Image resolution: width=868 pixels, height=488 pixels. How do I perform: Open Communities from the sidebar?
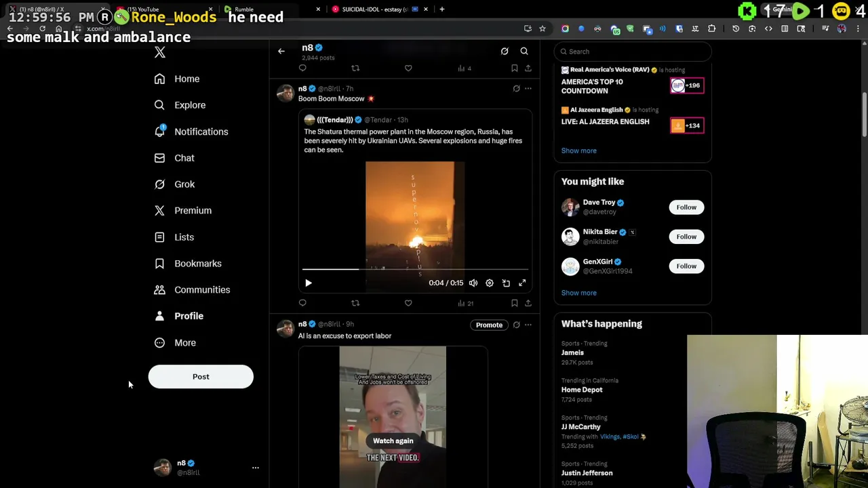click(192, 290)
